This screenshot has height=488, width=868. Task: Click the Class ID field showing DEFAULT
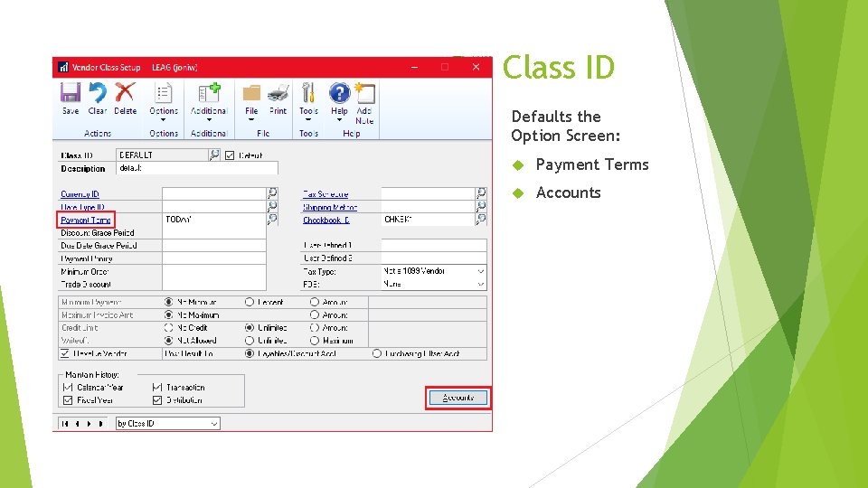click(162, 155)
